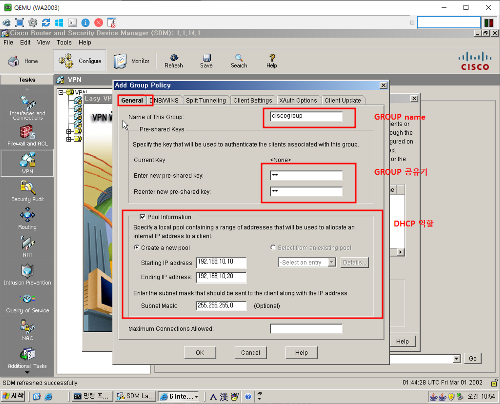Open the Edit menu
The width and height of the screenshot is (500, 404).
pos(25,42)
